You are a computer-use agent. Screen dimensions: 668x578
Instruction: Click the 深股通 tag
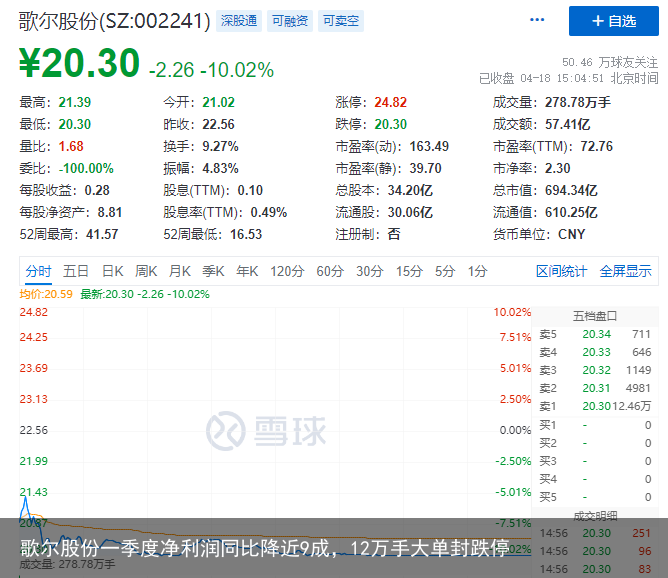tap(239, 21)
